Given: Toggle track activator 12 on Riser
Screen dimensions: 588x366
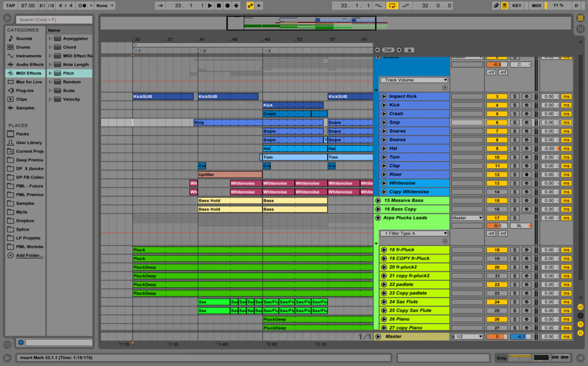Looking at the screenshot, I should tap(497, 175).
